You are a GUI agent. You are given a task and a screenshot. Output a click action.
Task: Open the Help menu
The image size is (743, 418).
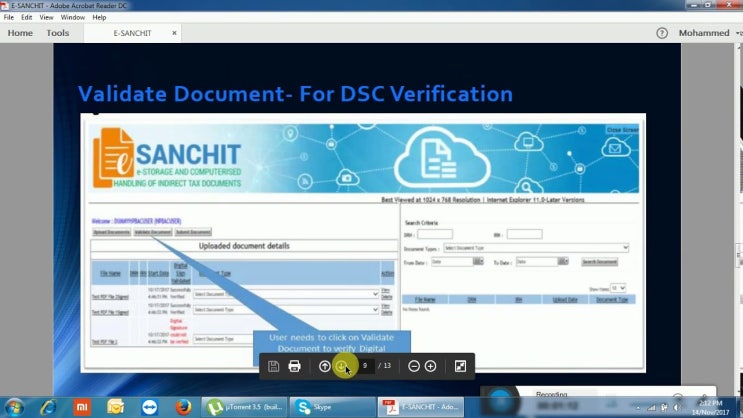click(x=99, y=17)
